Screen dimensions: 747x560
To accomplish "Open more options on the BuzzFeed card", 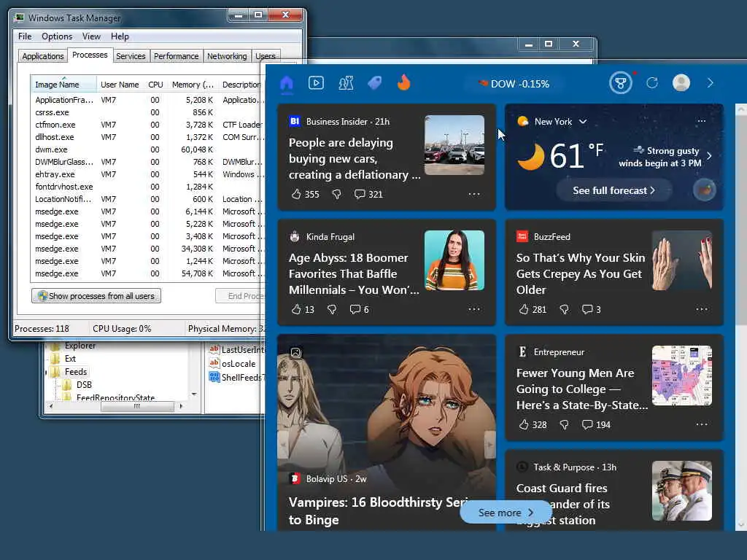I will (702, 309).
